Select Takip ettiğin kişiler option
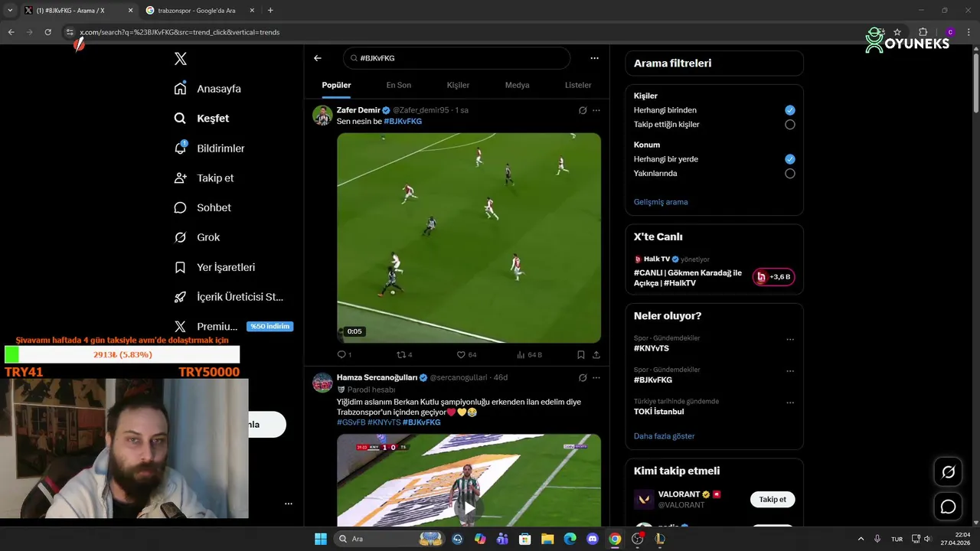The image size is (980, 551). click(x=790, y=125)
